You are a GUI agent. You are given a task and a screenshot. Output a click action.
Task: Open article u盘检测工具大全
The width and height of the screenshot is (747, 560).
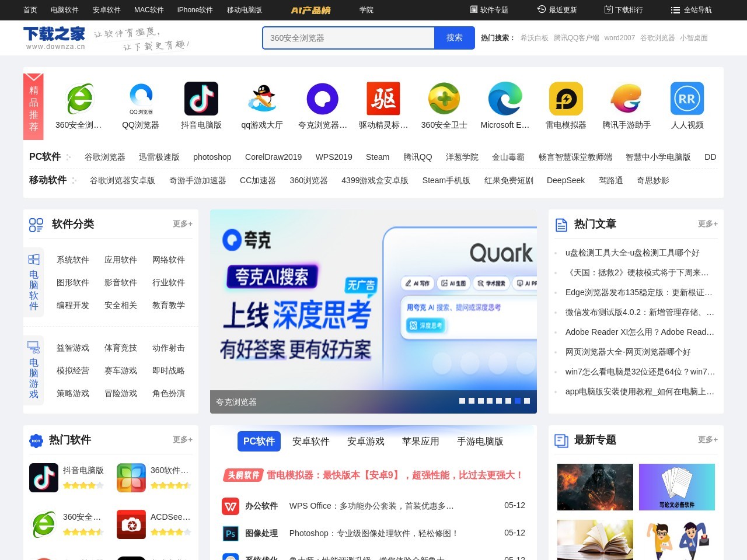click(x=633, y=253)
